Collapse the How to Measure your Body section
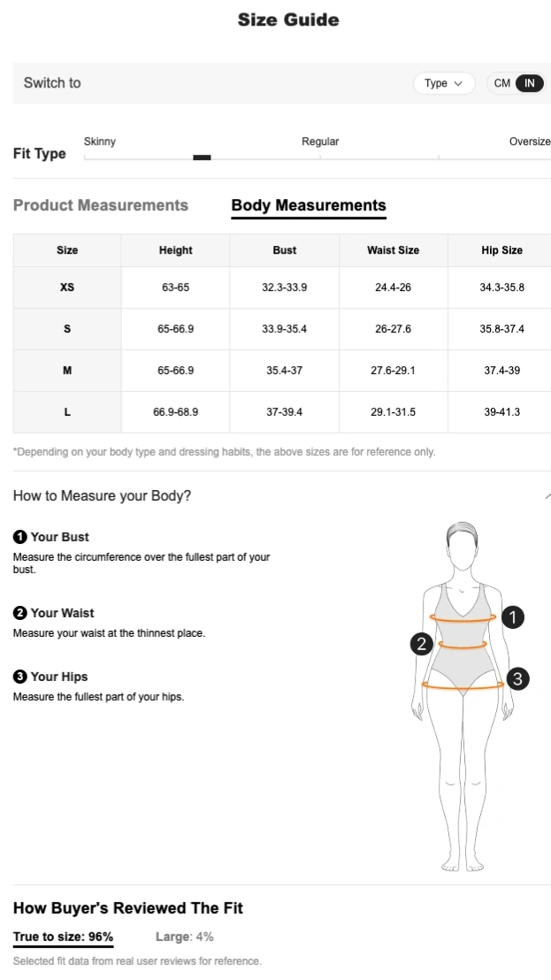This screenshot has height=980, width=551. click(547, 496)
